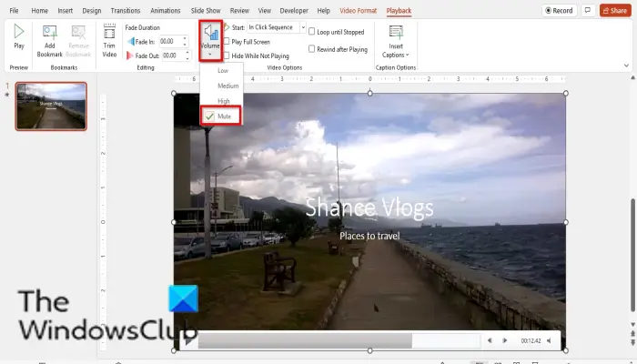Open the comments speech bubble icon
Screen dimensions: 637x364
point(588,11)
